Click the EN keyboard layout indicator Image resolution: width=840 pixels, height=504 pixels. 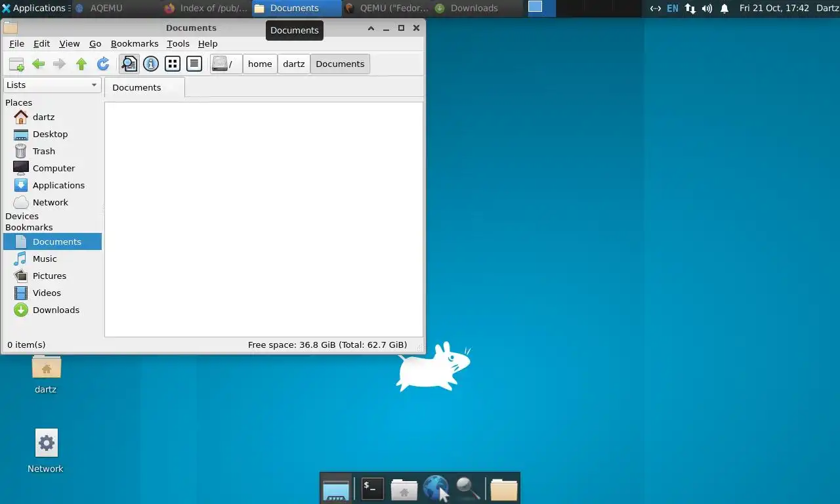[673, 9]
